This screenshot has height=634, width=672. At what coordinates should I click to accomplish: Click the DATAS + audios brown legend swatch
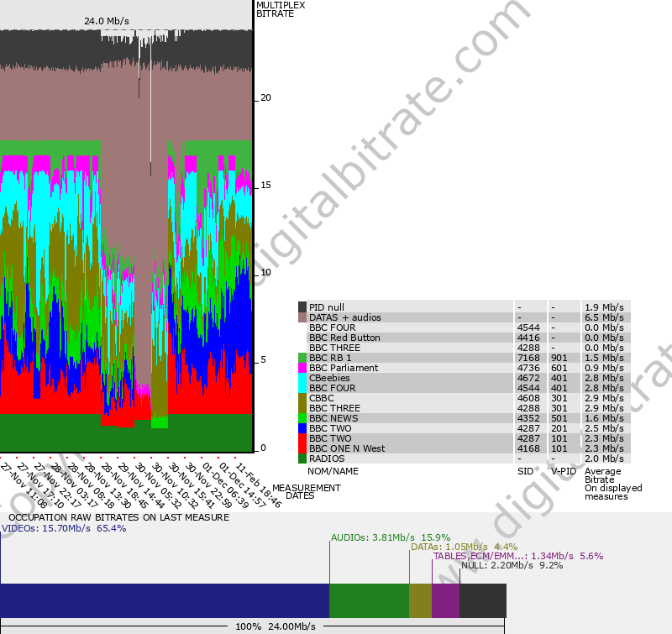pyautogui.click(x=302, y=317)
